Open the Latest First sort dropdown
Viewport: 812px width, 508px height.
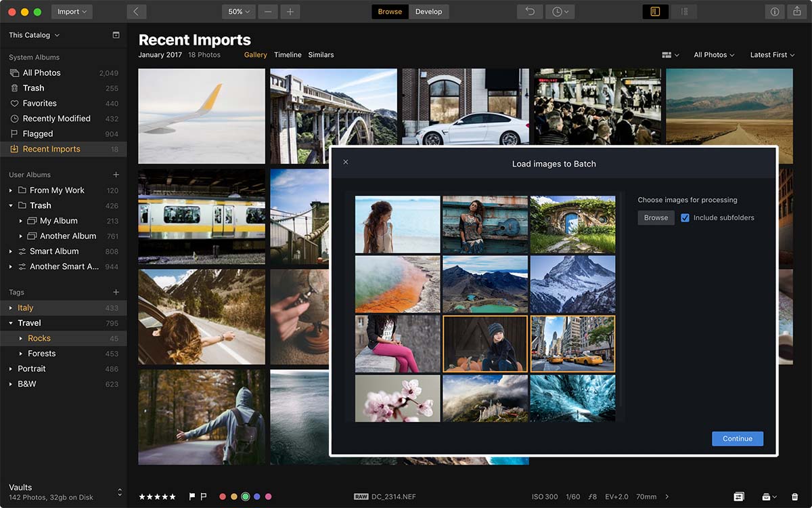[x=772, y=55]
